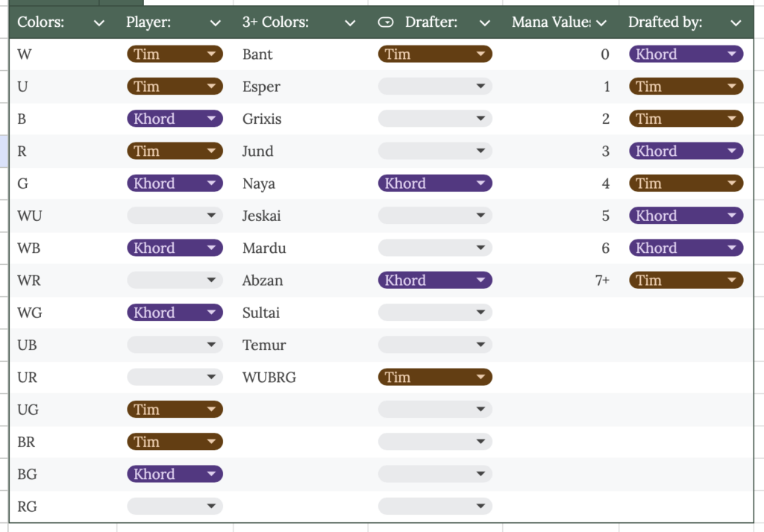Open the Tim drafter dropdown for WUBRG
Viewport: 764px width, 532px height.
pos(481,378)
